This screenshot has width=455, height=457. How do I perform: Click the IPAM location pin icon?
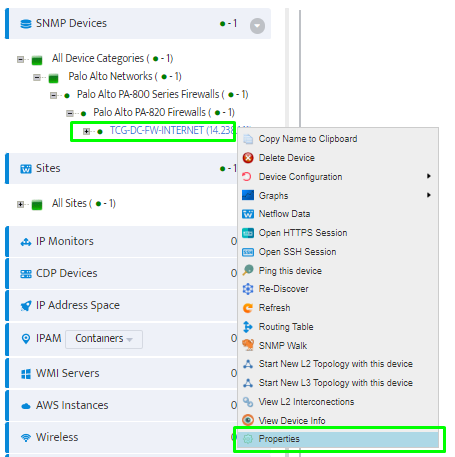coord(26,339)
